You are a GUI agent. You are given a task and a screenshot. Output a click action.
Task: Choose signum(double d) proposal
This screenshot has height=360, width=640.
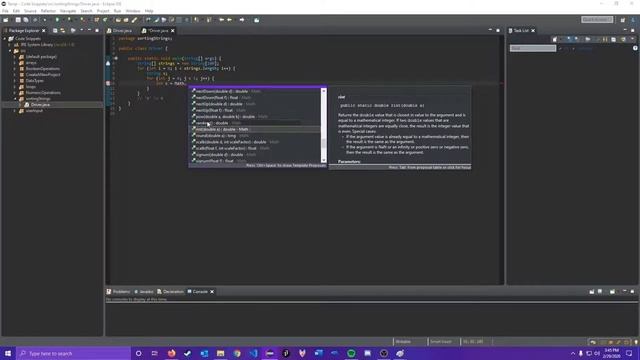pyautogui.click(x=256, y=155)
